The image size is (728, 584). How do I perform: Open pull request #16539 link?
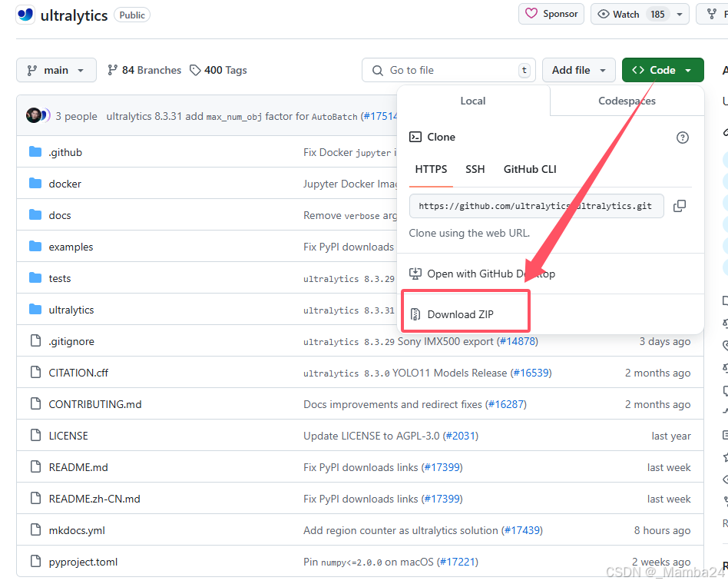point(531,373)
